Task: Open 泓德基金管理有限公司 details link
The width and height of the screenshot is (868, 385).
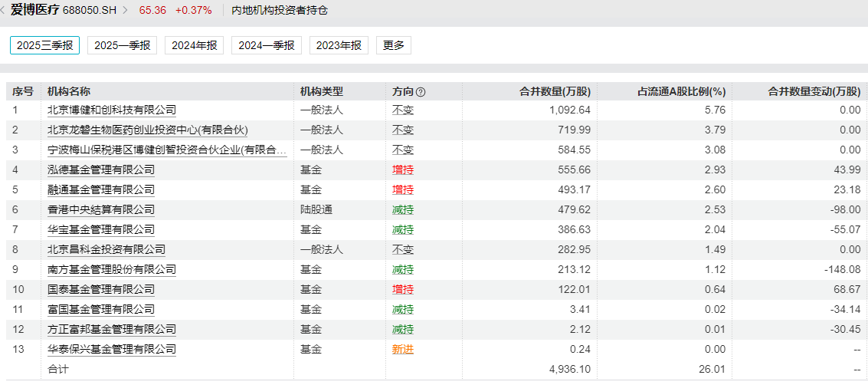Action: pos(100,169)
